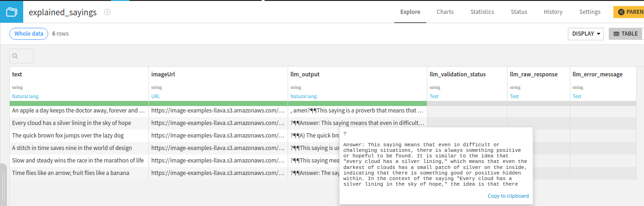Image resolution: width=644 pixels, height=206 pixels.
Task: Open the text column header menu
Action: click(17, 74)
